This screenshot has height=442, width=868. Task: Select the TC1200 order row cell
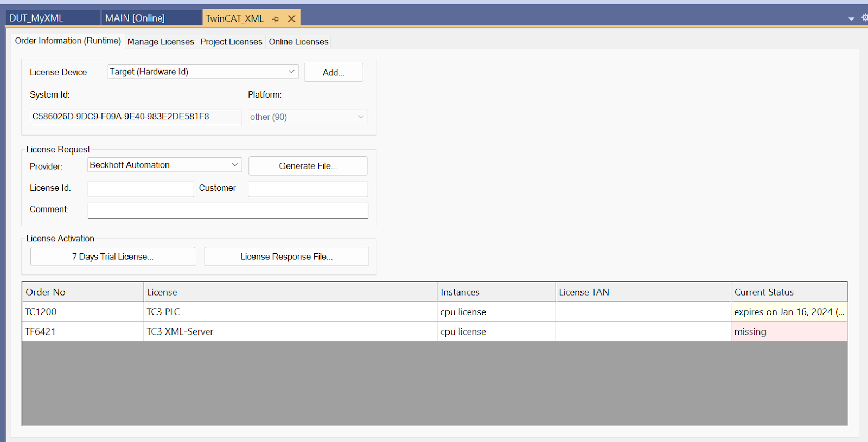point(83,312)
